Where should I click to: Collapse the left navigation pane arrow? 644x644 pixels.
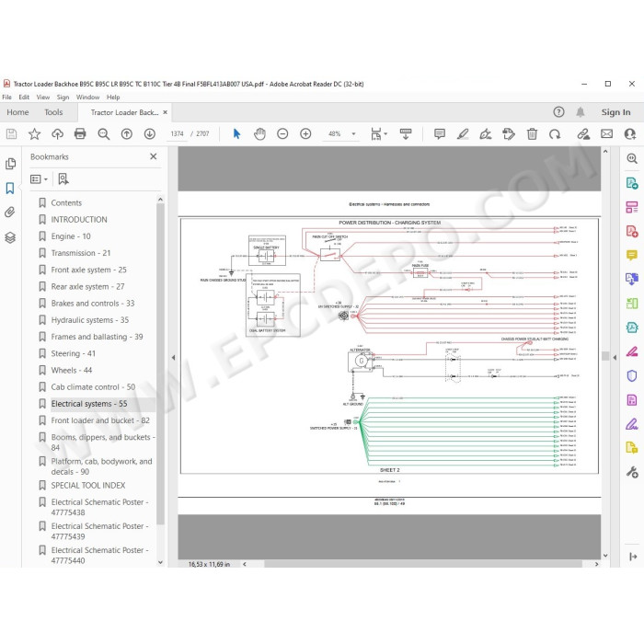tap(173, 358)
